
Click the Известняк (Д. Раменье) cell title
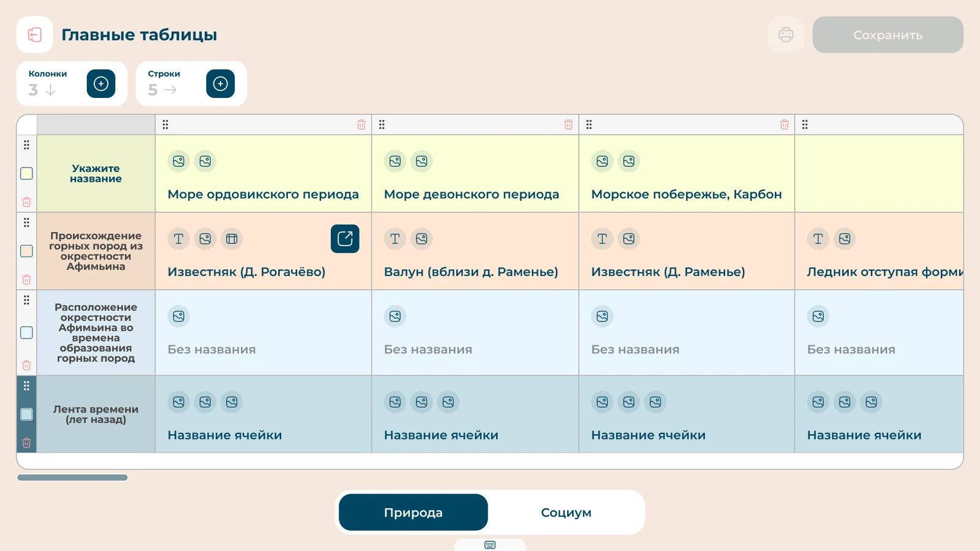668,272
